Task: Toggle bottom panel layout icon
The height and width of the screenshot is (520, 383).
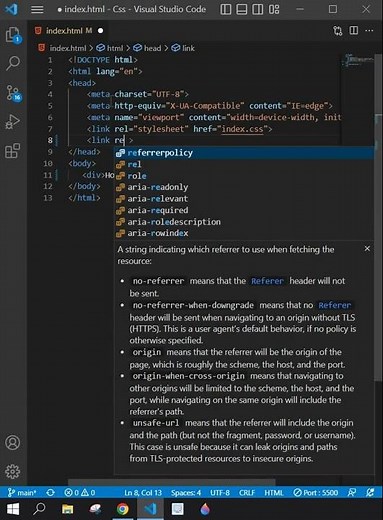Action: point(242,9)
